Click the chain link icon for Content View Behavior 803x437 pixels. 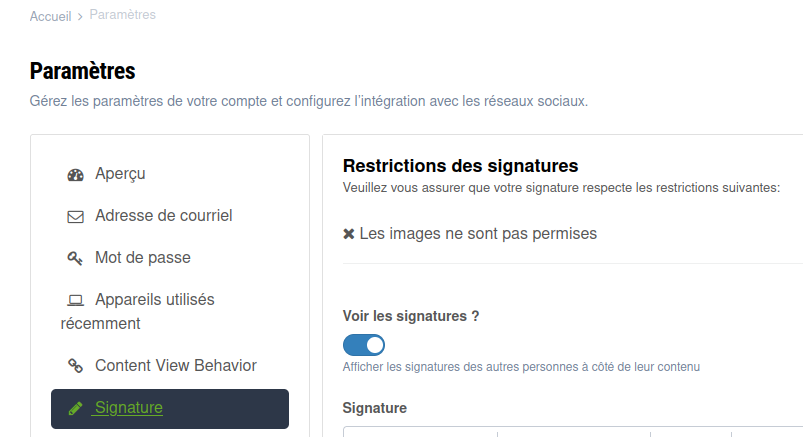[75, 366]
